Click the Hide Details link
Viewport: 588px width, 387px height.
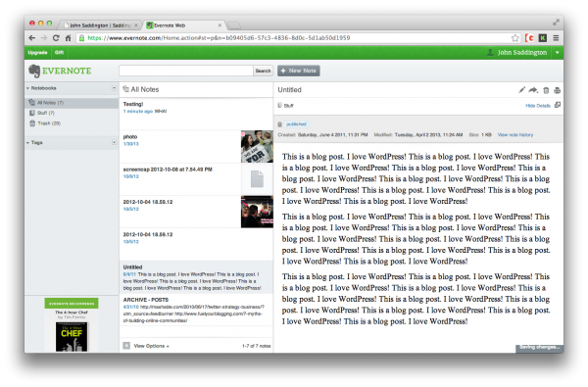coord(538,106)
